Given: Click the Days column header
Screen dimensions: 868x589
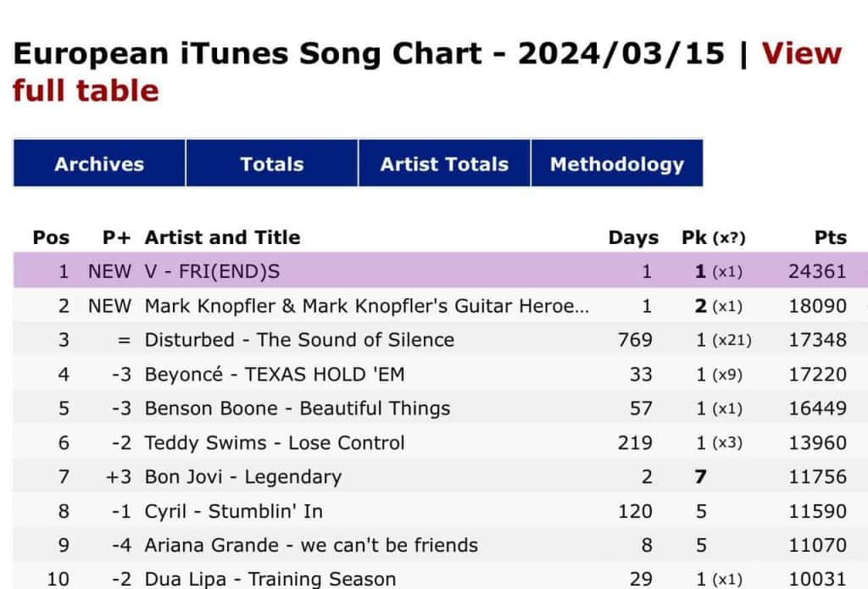Looking at the screenshot, I should pos(633,237).
